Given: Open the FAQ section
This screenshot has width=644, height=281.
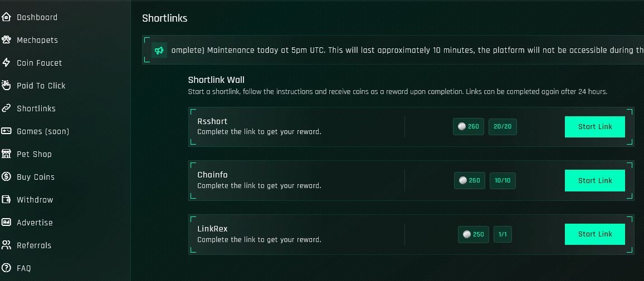Looking at the screenshot, I should point(24,268).
